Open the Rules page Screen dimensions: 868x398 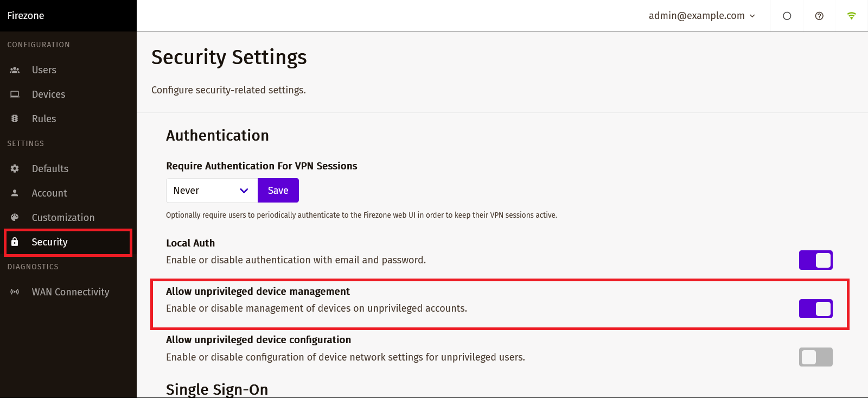coord(68,119)
